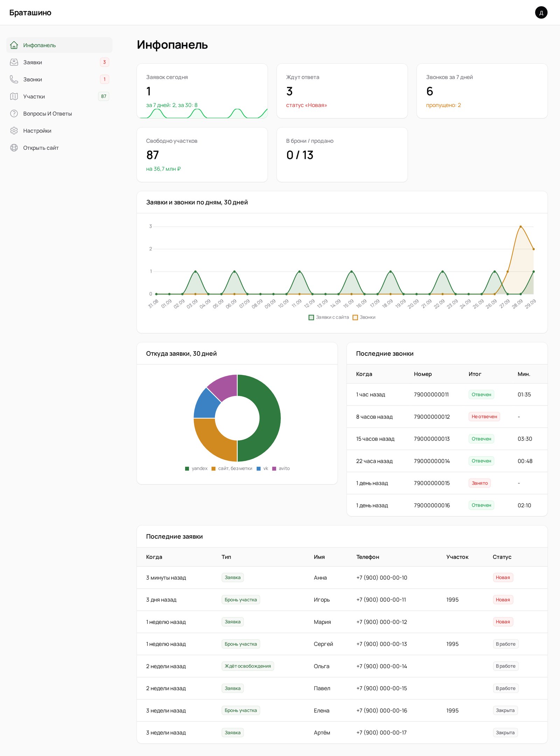560x756 pixels.
Task: Click the Свободно участков card
Action: pyautogui.click(x=202, y=155)
